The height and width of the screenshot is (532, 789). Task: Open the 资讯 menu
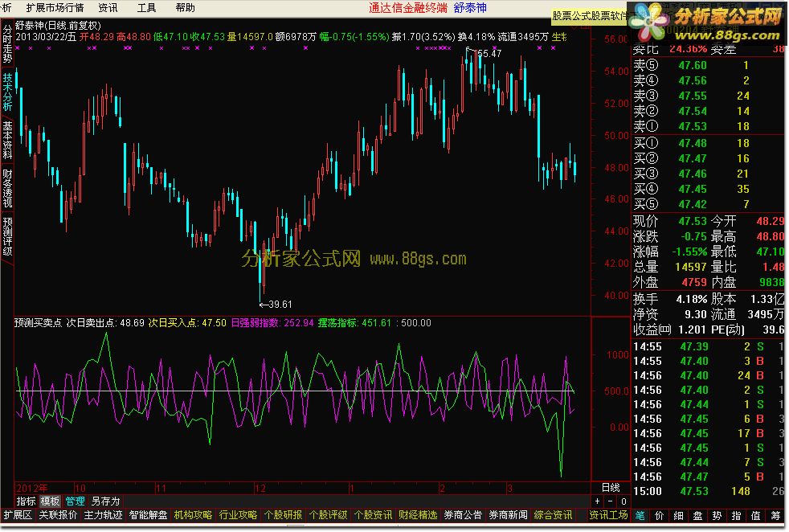click(x=108, y=7)
